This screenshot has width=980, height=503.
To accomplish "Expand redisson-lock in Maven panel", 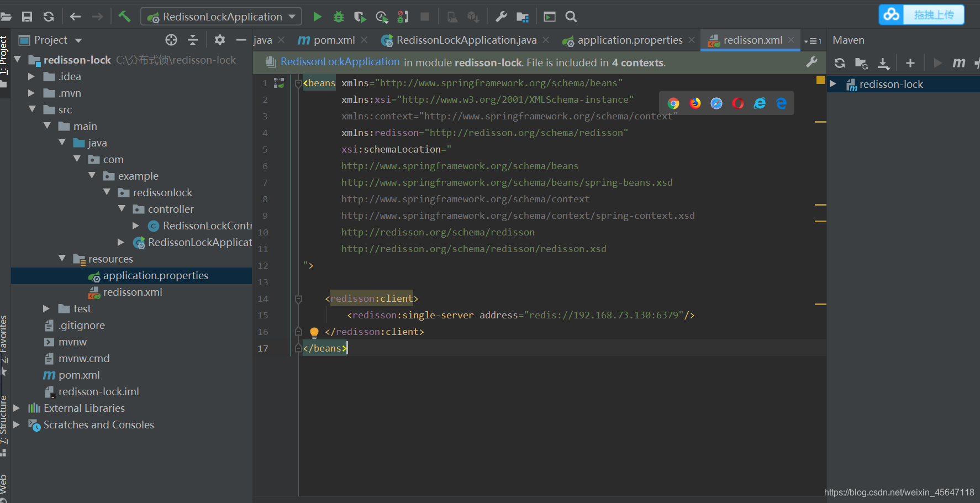I will (x=833, y=84).
